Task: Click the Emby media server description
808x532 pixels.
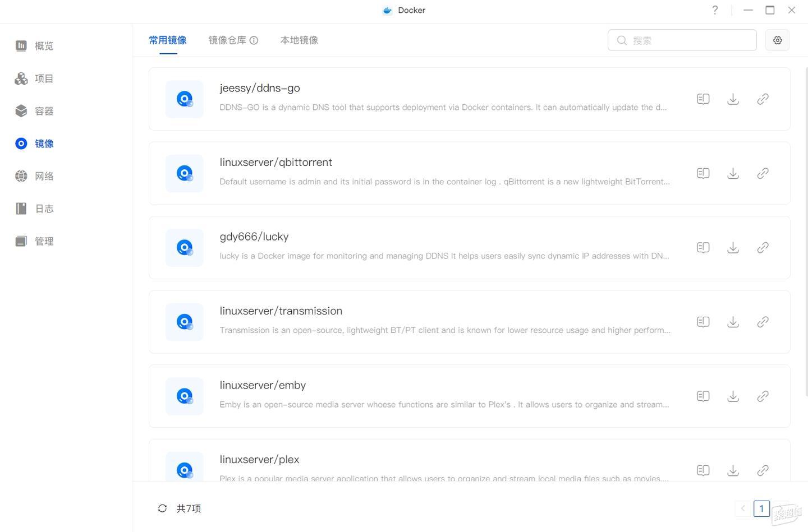Action: [x=444, y=404]
